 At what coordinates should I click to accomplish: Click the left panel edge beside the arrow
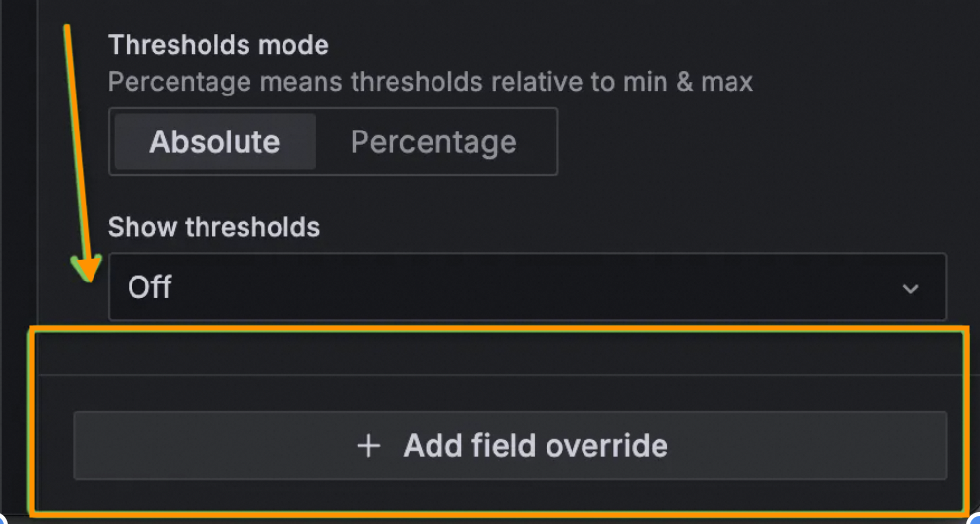37,195
